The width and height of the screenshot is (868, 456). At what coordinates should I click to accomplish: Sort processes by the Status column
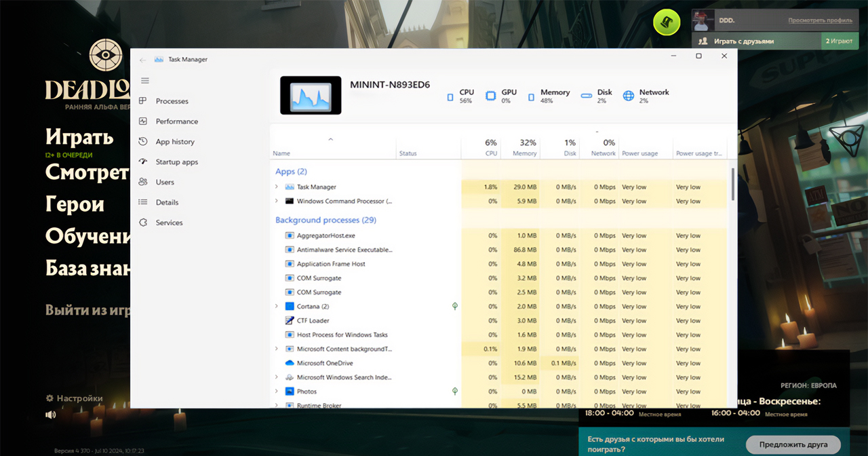coord(408,153)
